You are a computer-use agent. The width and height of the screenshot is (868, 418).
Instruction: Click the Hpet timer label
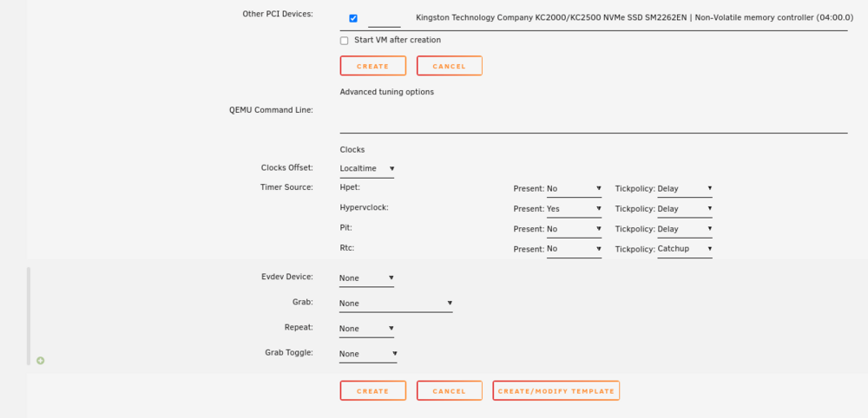[x=350, y=186]
